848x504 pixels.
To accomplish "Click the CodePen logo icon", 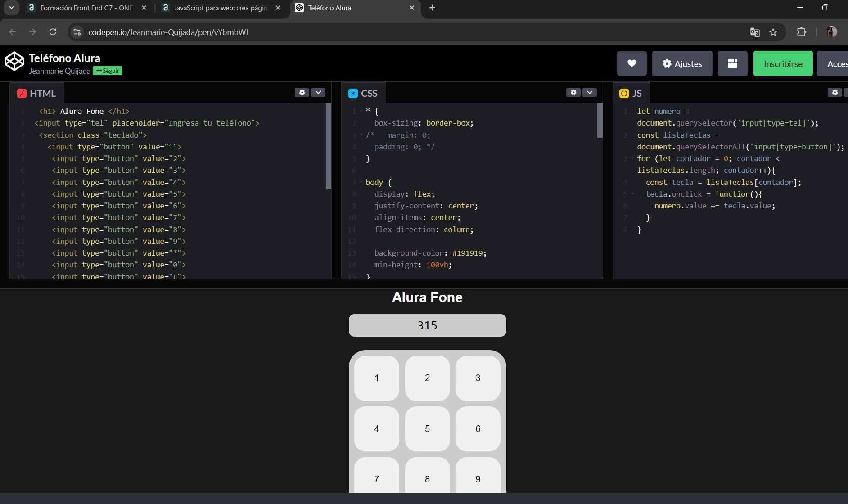I will tap(14, 62).
